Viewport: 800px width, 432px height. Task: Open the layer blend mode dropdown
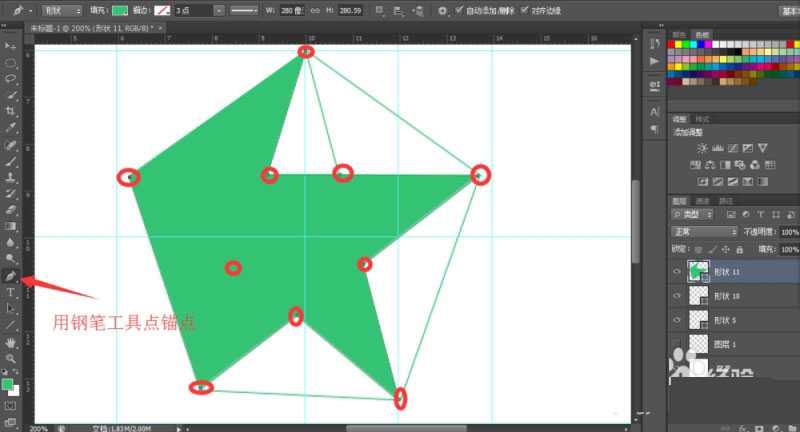(705, 231)
